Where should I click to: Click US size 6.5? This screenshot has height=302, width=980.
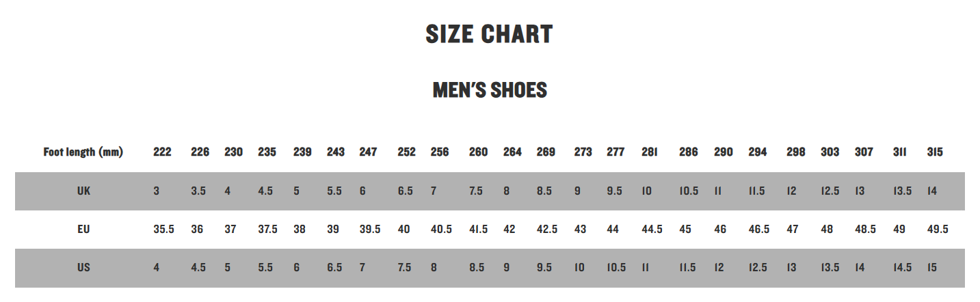pyautogui.click(x=334, y=268)
